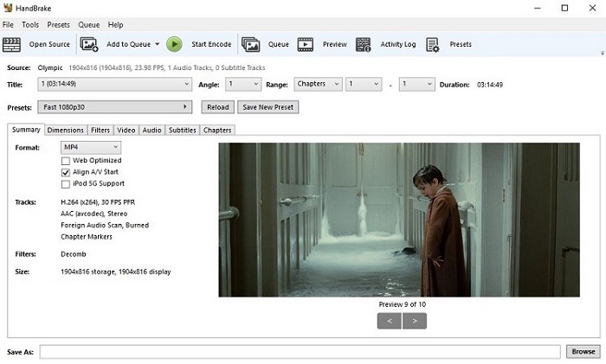Click the Presets document gear icon
The width and height of the screenshot is (606, 364).
point(433,44)
